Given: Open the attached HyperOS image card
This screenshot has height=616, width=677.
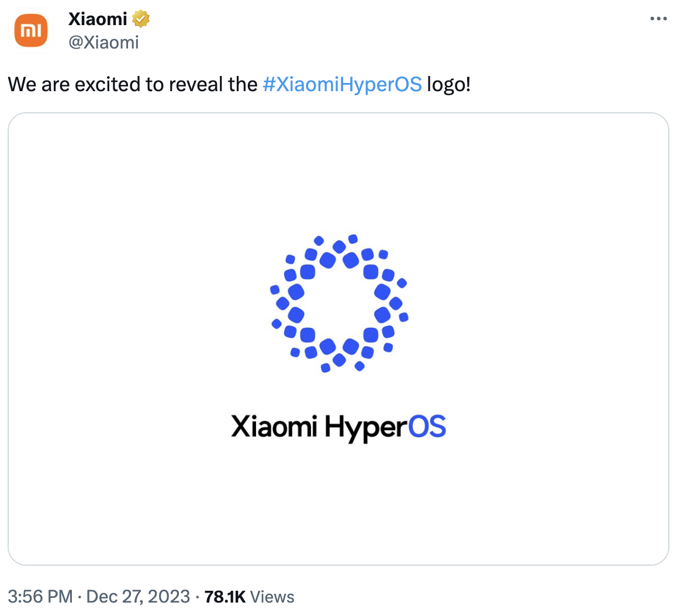Looking at the screenshot, I should (x=338, y=339).
